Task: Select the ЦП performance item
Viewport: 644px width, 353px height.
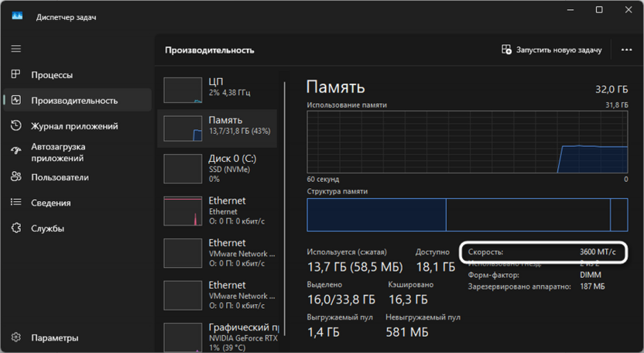Action: [x=217, y=90]
